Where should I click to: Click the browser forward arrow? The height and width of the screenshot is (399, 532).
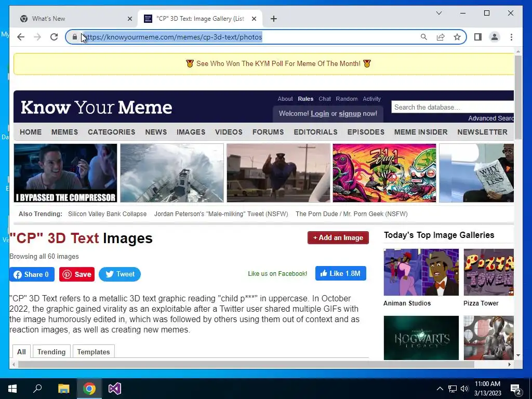(x=37, y=37)
